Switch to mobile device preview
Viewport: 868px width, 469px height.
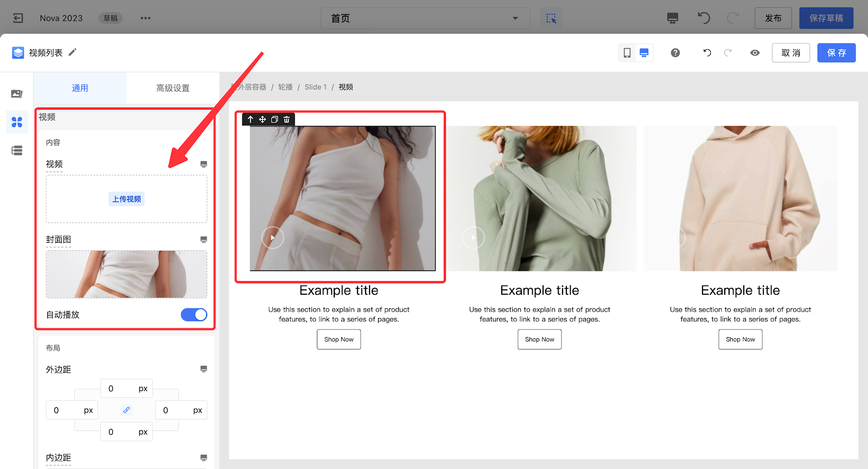click(x=627, y=53)
